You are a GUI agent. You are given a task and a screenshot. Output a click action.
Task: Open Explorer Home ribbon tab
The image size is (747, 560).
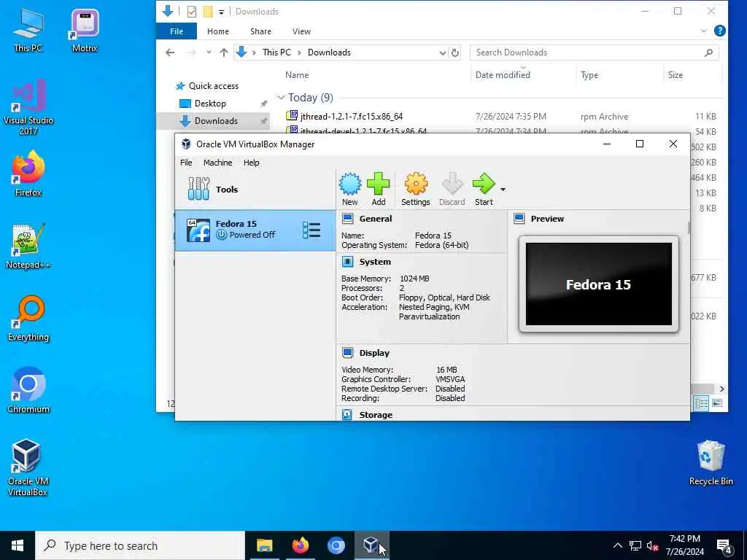pos(217,31)
